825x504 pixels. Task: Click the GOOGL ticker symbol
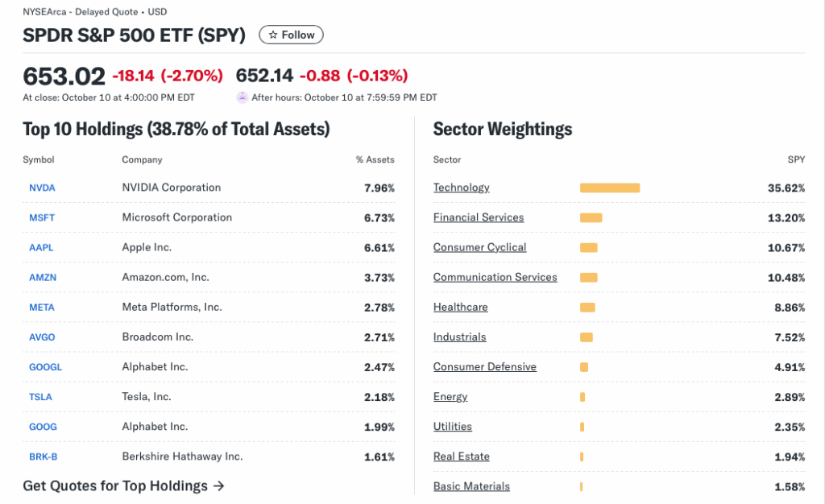click(45, 367)
